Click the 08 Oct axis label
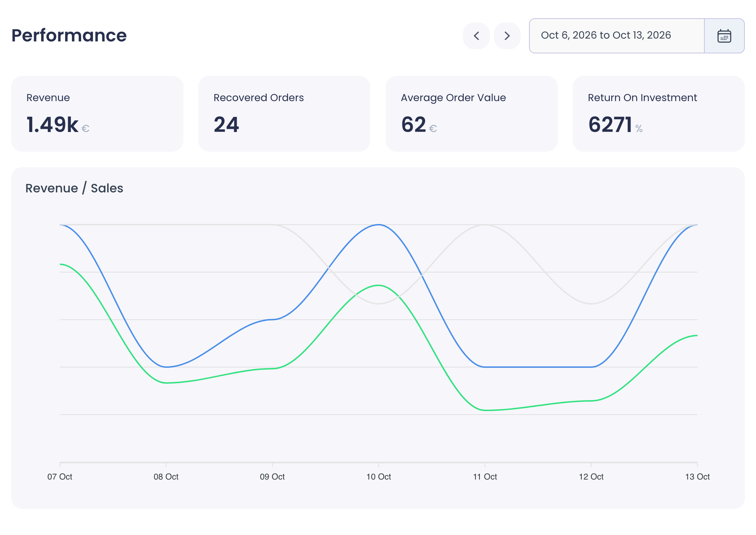Viewport: 756px width, 535px height. point(166,477)
